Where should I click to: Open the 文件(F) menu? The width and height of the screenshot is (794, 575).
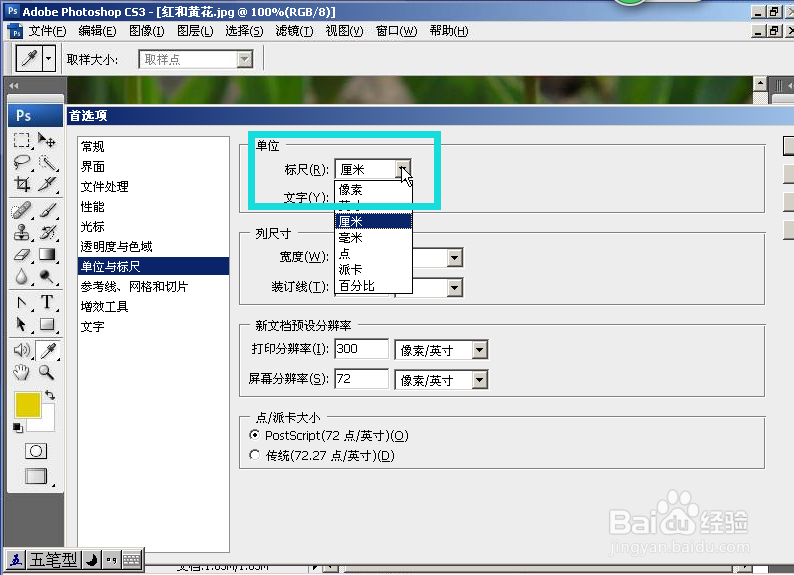coord(47,31)
